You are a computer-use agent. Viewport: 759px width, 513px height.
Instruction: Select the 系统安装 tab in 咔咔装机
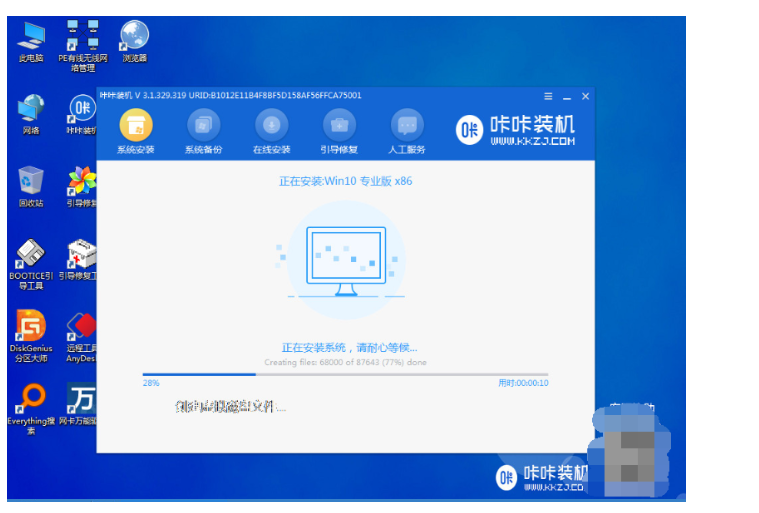tap(136, 132)
